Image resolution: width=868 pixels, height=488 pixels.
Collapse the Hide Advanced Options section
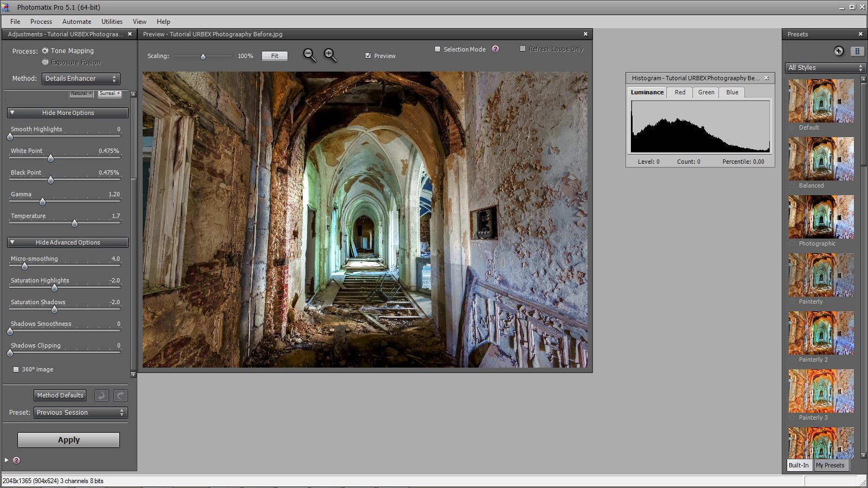[x=68, y=242]
